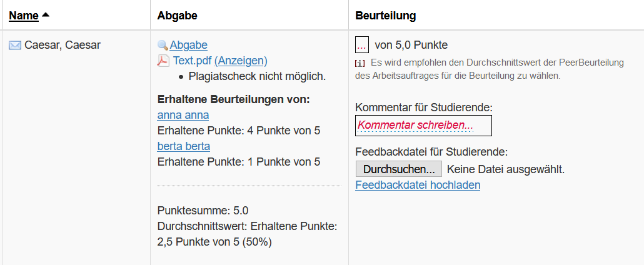The width and height of the screenshot is (644, 265).
Task: Click the Feedbackdatei hochladen link
Action: click(418, 185)
